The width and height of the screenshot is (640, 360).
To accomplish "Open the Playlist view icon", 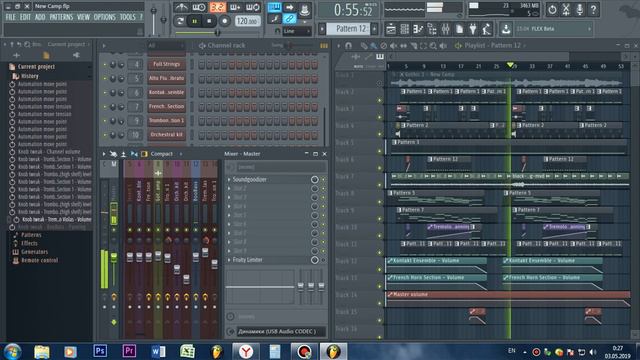I will [x=391, y=29].
